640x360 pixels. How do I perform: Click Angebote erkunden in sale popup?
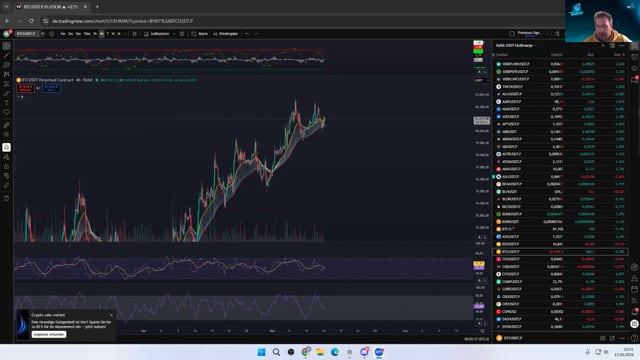49,334
